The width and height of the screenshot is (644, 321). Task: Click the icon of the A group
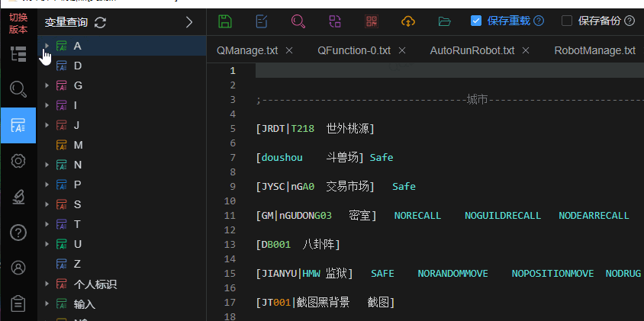[61, 46]
